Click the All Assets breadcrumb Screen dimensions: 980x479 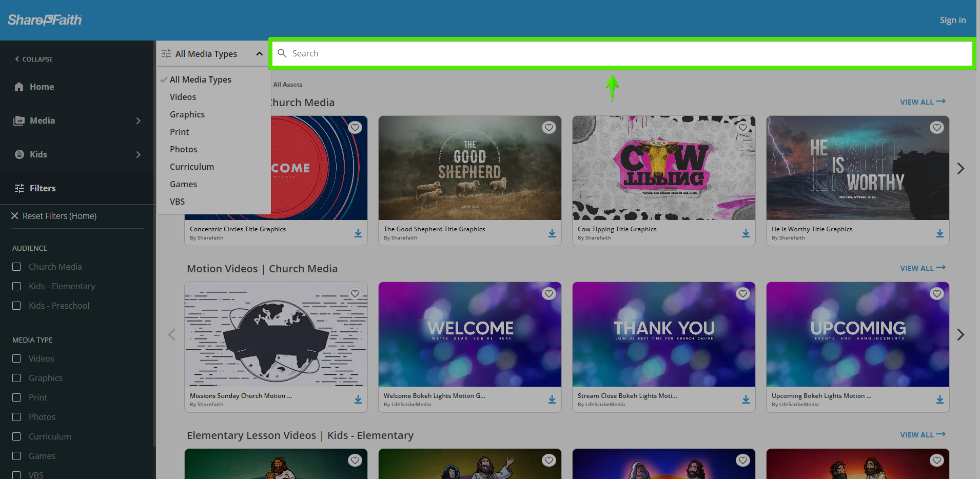pyautogui.click(x=288, y=85)
